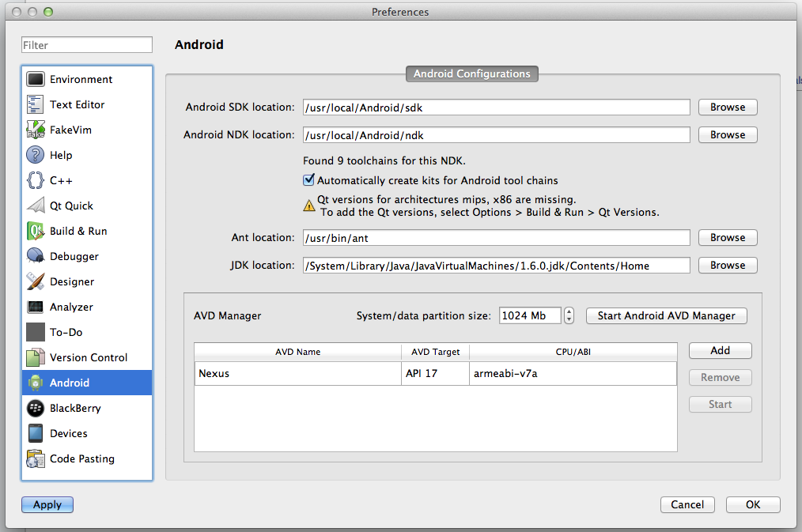Select the Debugger section icon
This screenshot has width=802, height=532.
[x=35, y=256]
